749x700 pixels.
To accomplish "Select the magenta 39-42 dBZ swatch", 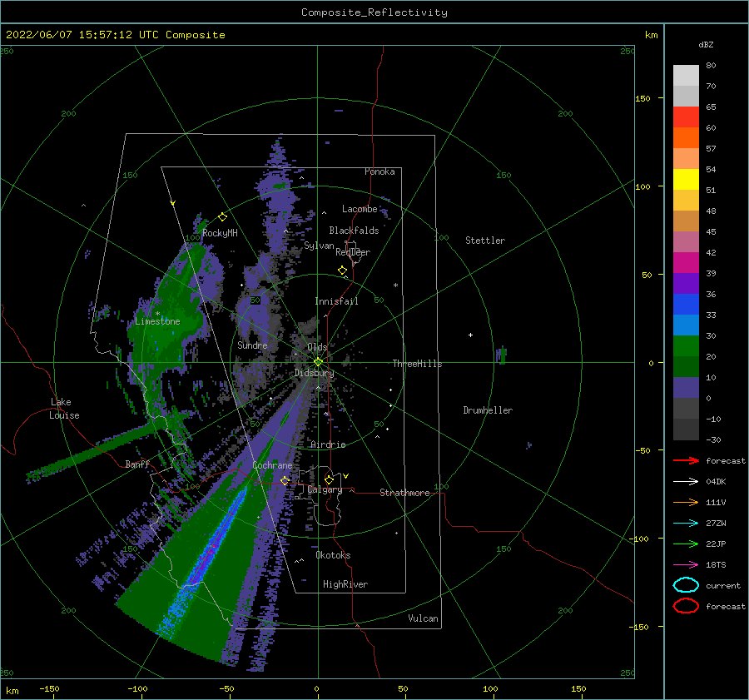I will 686,263.
